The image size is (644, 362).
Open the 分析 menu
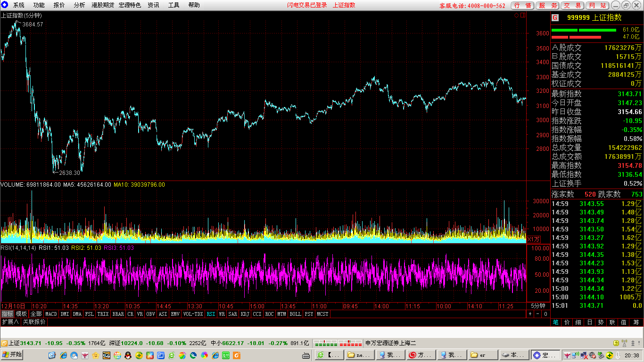coord(80,5)
